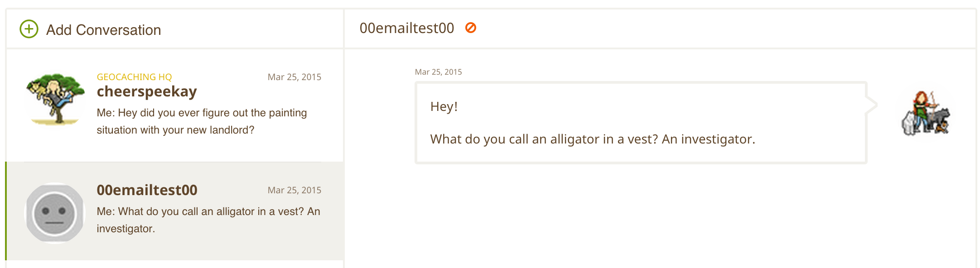Open the alligator joke preview in sidebar
The width and height of the screenshot is (980, 268).
pos(208,220)
